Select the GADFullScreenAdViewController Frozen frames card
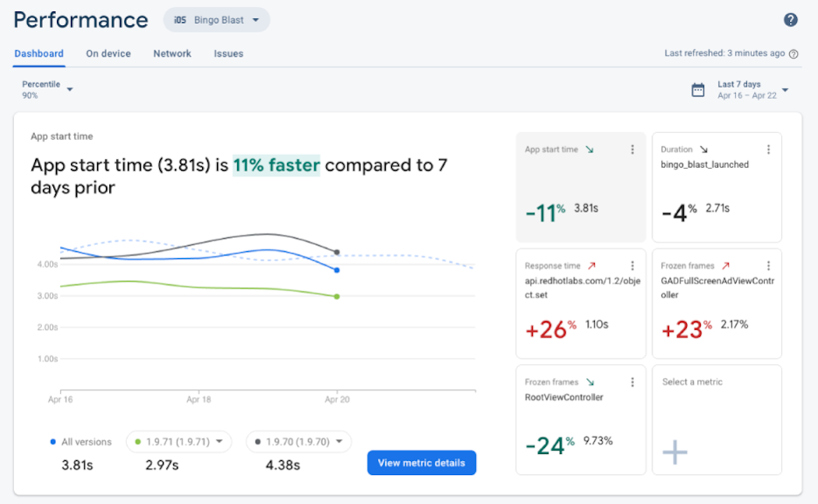The height and width of the screenshot is (504, 818). (x=717, y=304)
